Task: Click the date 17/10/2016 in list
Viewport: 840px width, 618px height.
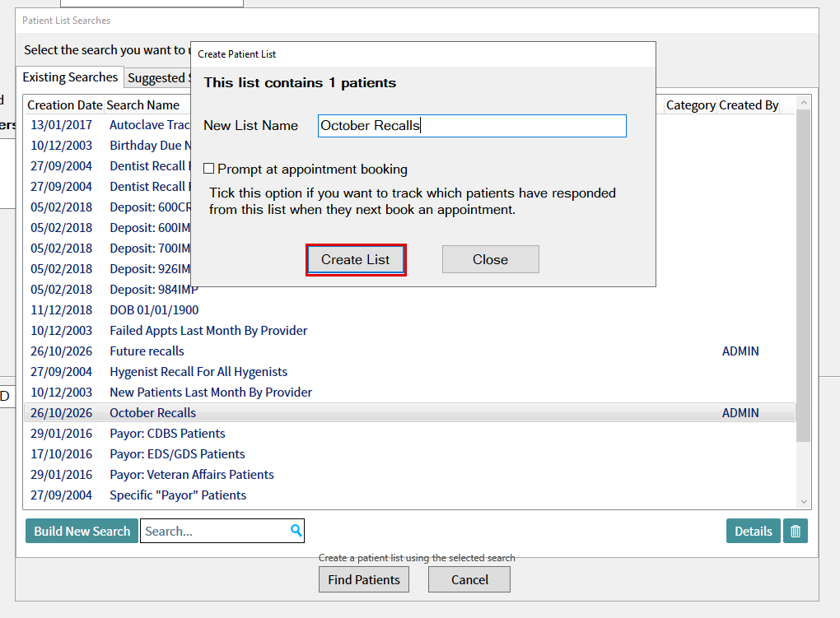Action: tap(61, 454)
